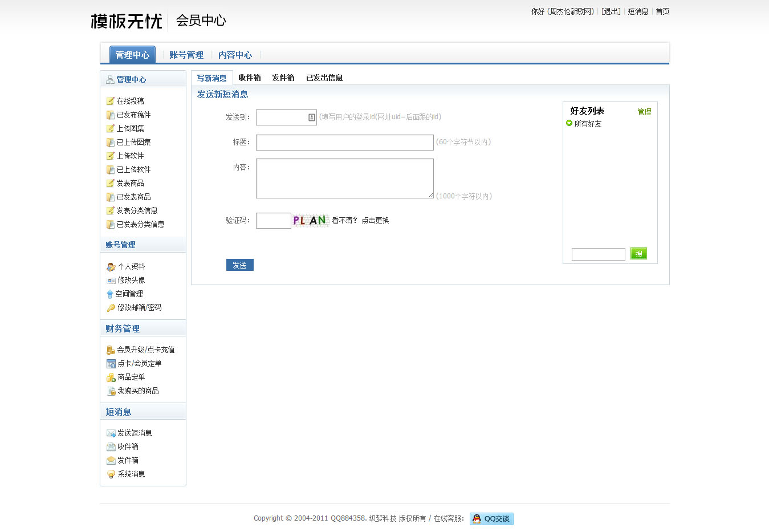Click the contact picker icon in 发送到 field

[x=312, y=117]
